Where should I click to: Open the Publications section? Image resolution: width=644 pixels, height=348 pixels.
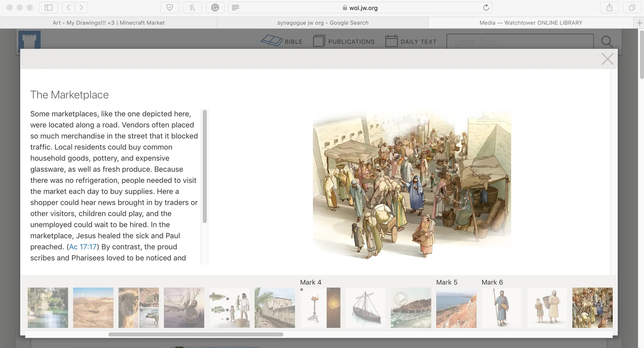point(344,41)
